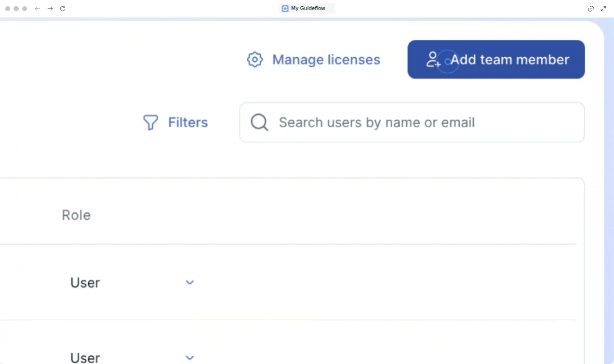Expand the demo to fullscreen
Screen dimensions: 614x364
[603, 9]
